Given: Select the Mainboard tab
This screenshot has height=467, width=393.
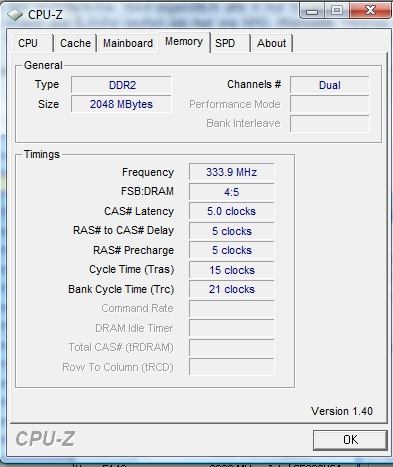Looking at the screenshot, I should click(x=128, y=43).
